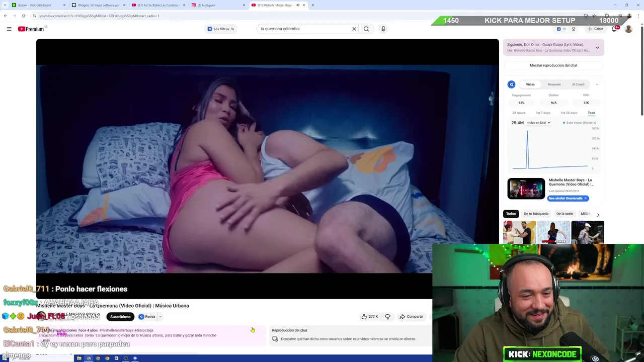Dislike the video with thumbs down
Viewport: 644px width, 362px height.
[x=387, y=317]
